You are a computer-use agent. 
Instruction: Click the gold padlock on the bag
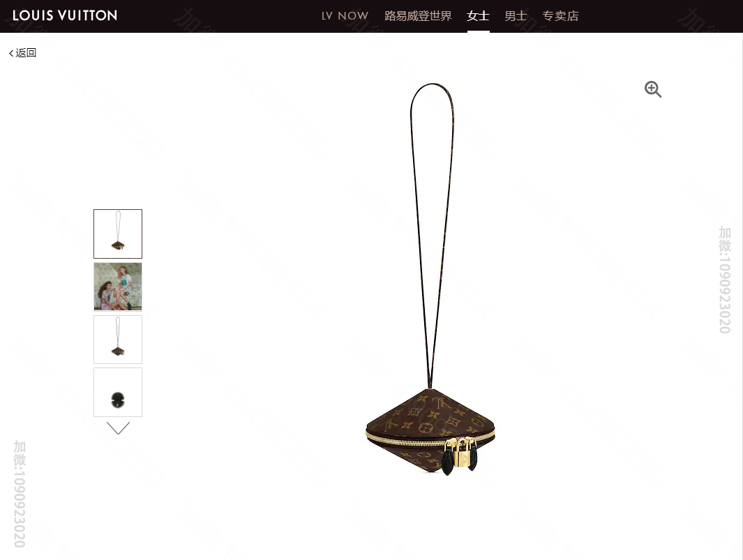tap(462, 453)
